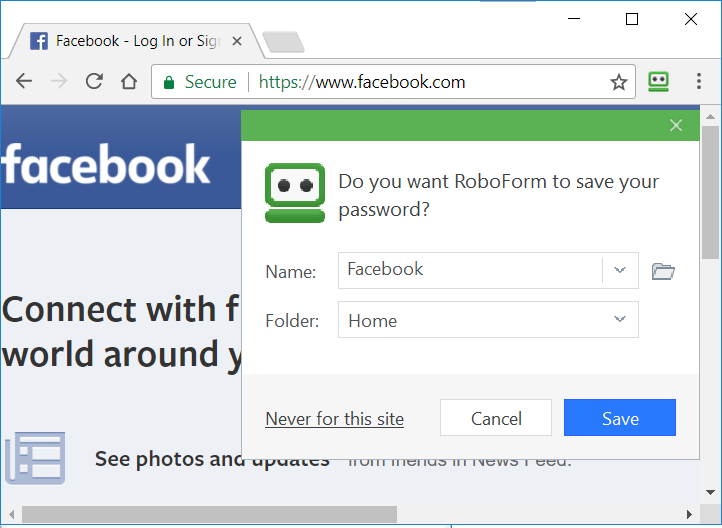Close the Chrome window
722x528 pixels.
pyautogui.click(x=691, y=19)
